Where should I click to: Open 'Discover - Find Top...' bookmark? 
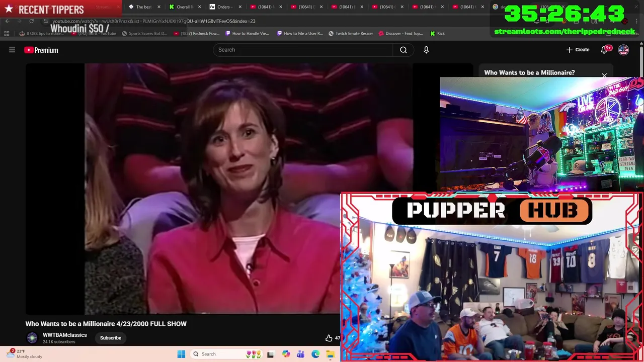coord(400,33)
